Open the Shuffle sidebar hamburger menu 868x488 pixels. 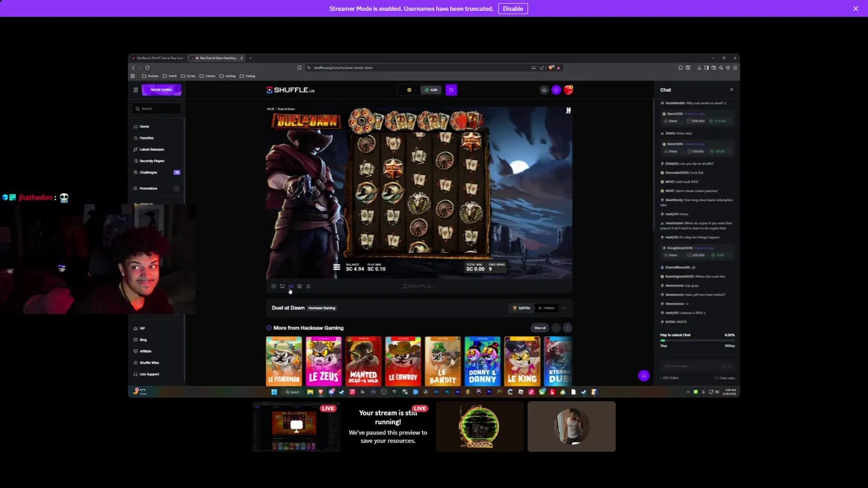coord(136,89)
